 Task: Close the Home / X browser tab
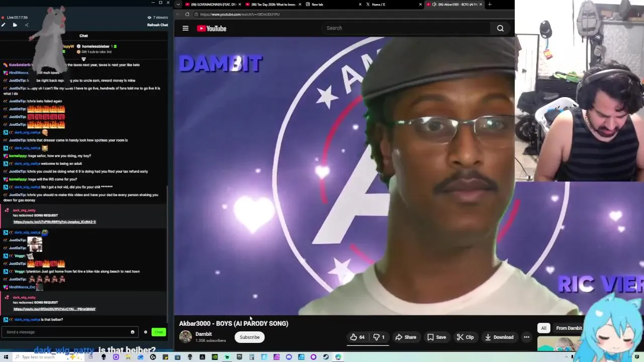click(420, 5)
